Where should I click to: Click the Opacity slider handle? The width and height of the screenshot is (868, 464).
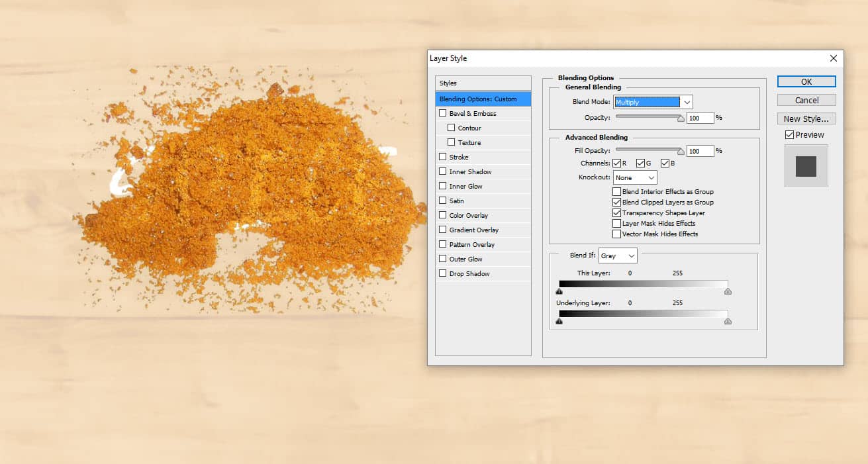pyautogui.click(x=680, y=119)
